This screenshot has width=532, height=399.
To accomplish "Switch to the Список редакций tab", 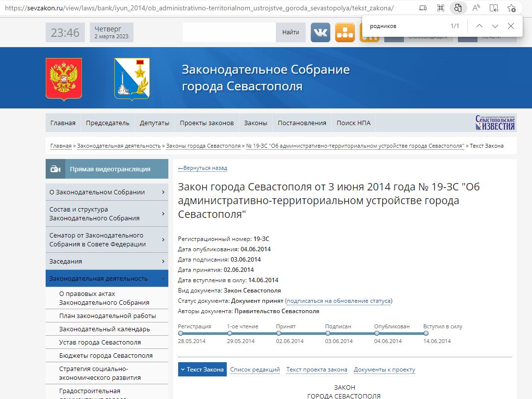I will 255,369.
